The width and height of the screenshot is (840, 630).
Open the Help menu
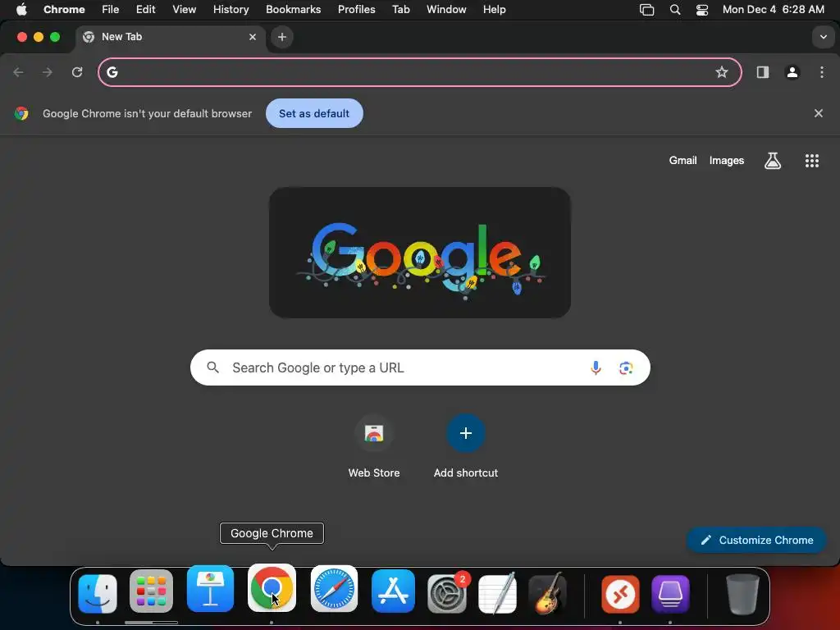click(494, 9)
